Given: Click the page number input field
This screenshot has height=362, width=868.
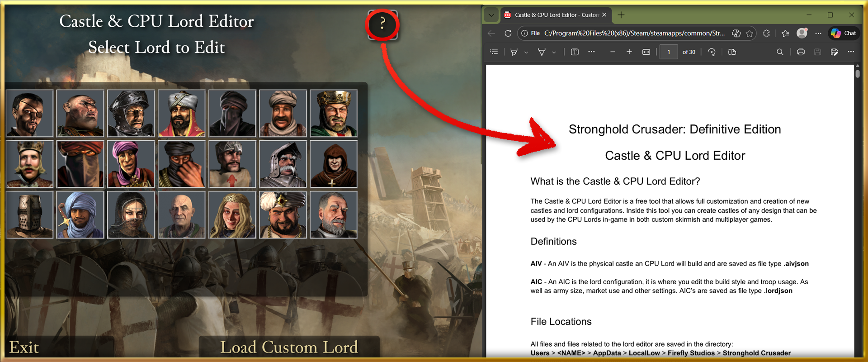Looking at the screenshot, I should (x=669, y=52).
